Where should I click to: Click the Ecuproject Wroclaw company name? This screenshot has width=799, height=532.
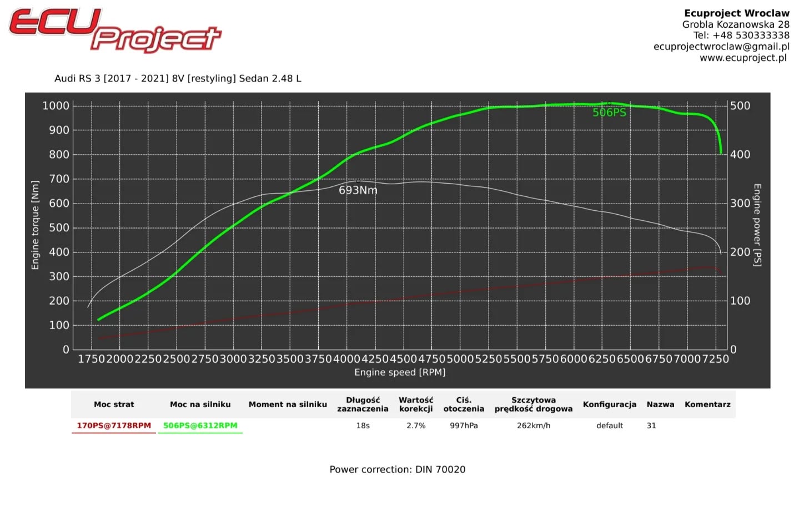(737, 13)
